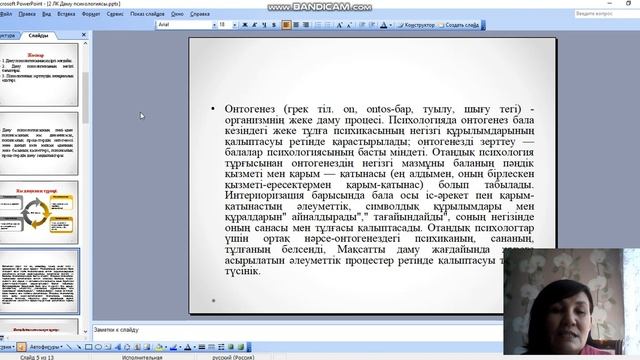Screen dimensions: 640x360
Task: Open the Справка menu
Action: [x=200, y=14]
